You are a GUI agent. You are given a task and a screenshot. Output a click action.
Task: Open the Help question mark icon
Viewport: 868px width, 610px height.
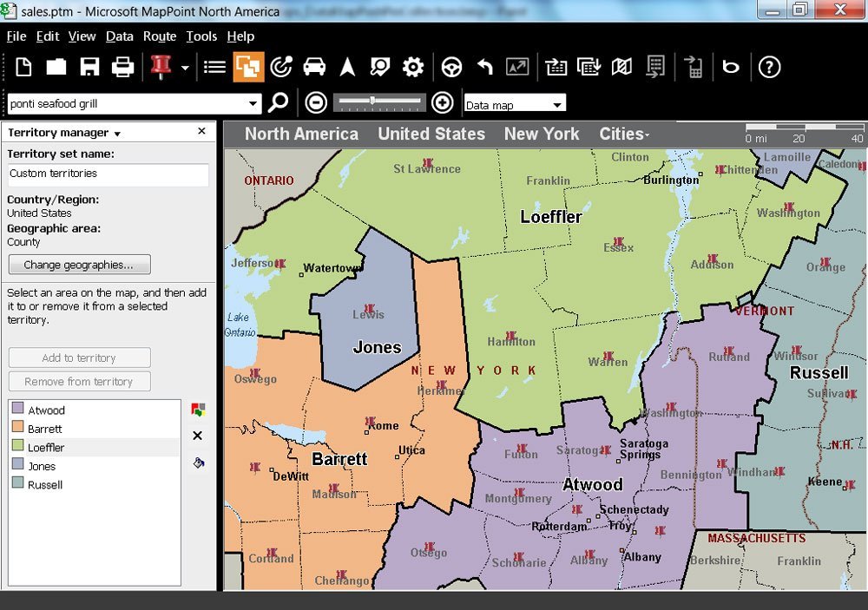pyautogui.click(x=769, y=67)
